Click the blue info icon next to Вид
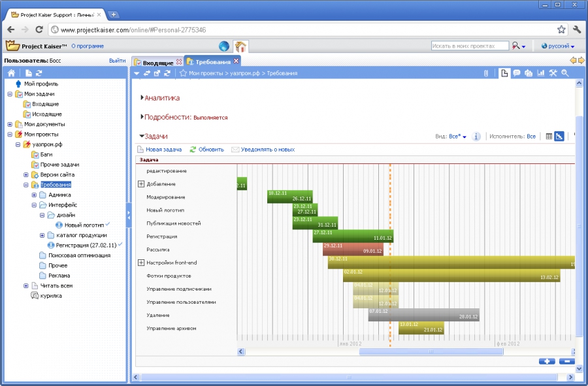The image size is (588, 386). point(476,137)
